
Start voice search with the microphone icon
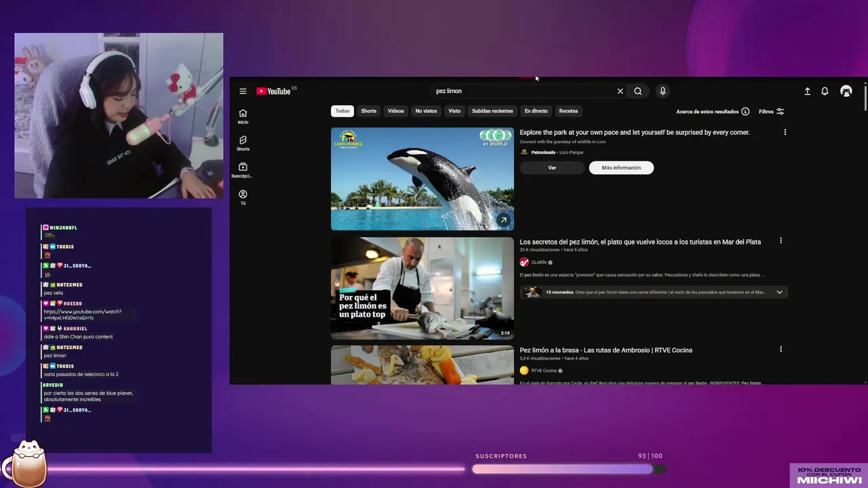pyautogui.click(x=663, y=91)
